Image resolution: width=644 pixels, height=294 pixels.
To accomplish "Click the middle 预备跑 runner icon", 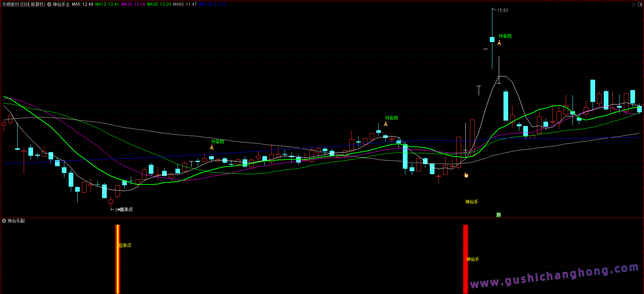I will click(x=386, y=124).
